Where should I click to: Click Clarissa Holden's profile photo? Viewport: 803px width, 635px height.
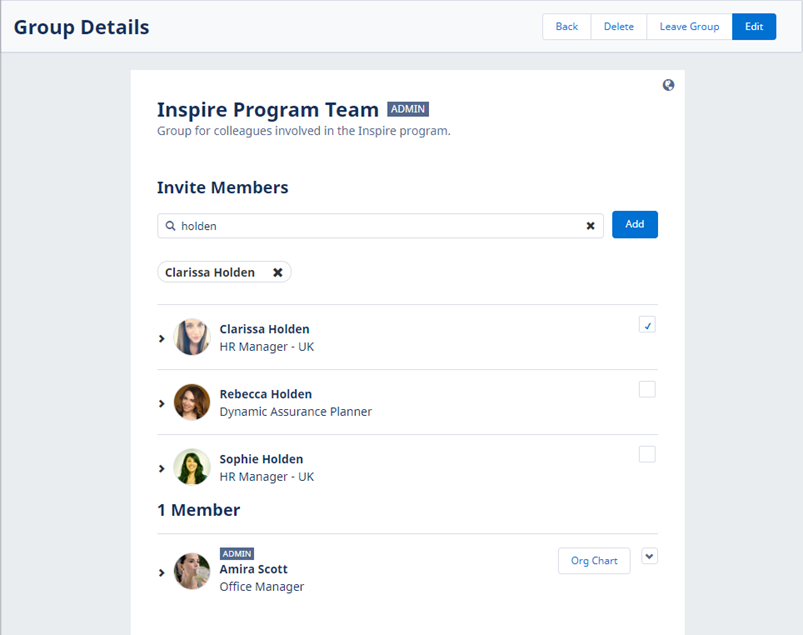192,338
